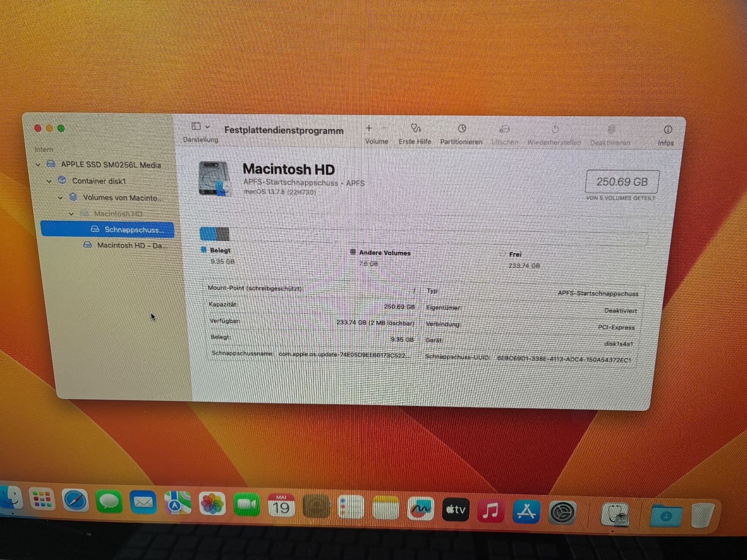Open App Store from the Dock
Screen dimensions: 747x560
pyautogui.click(x=526, y=511)
